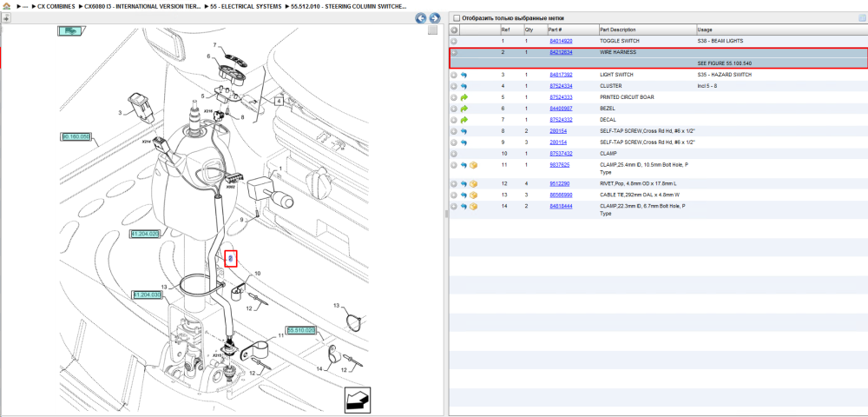Click package box icon on RIVET row
868x417 pixels.
point(473,184)
